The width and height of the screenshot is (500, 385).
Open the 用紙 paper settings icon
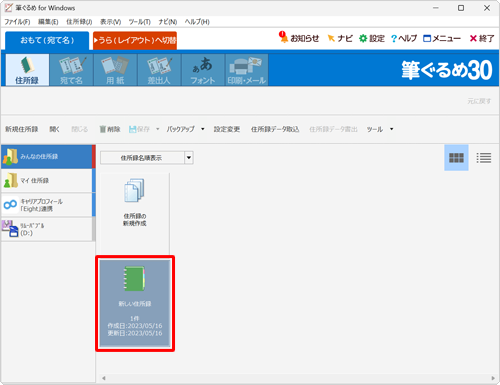[x=115, y=70]
